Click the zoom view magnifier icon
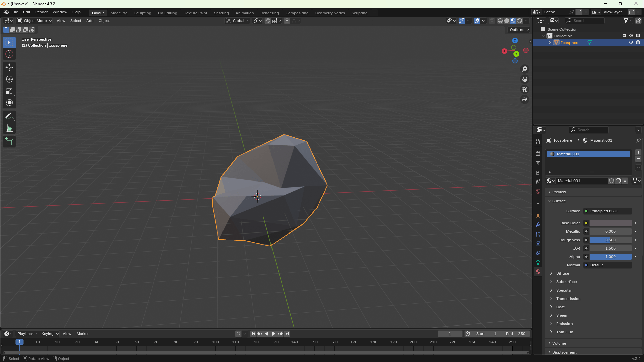 525,69
